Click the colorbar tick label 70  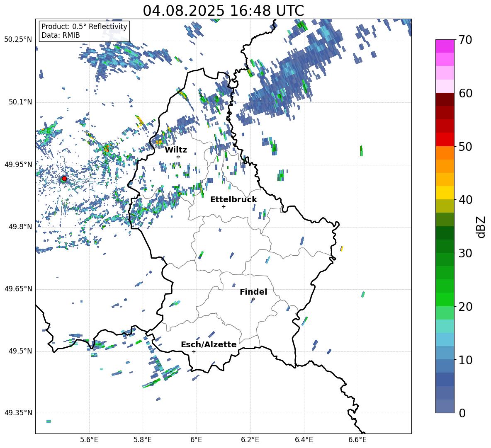[466, 40]
